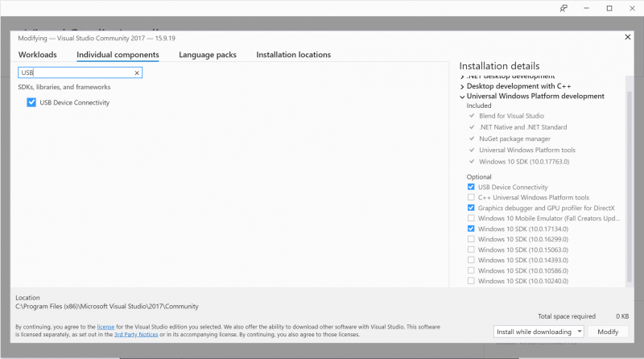Toggle Graphics debugger and GPU profiler for DirectX

click(x=471, y=208)
